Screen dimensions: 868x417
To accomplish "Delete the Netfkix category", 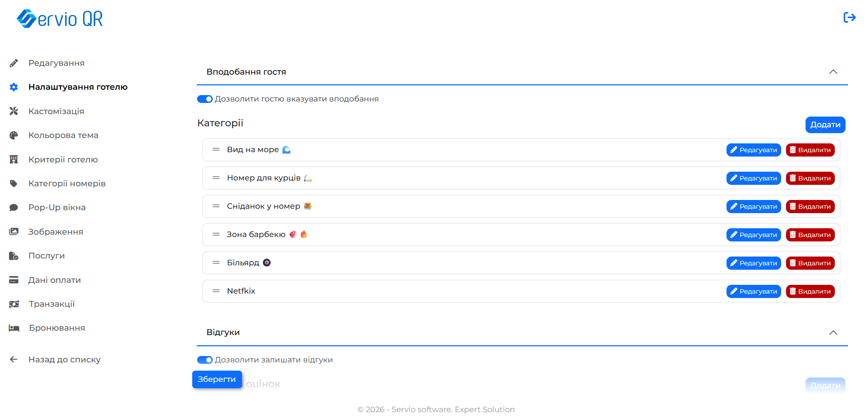I will tap(810, 291).
